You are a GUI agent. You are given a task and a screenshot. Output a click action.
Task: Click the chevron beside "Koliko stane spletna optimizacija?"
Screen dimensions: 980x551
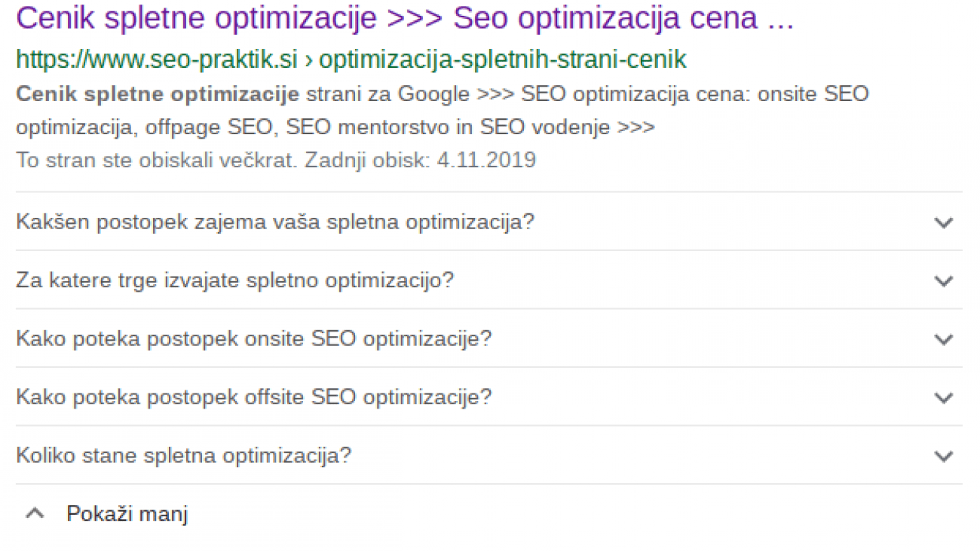click(x=943, y=456)
